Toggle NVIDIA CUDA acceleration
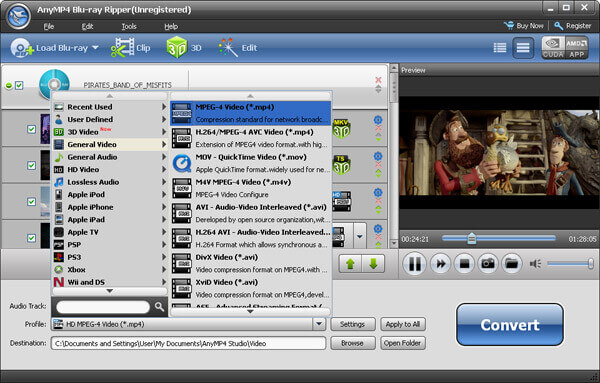Image resolution: width=600 pixels, height=383 pixels. click(x=553, y=48)
